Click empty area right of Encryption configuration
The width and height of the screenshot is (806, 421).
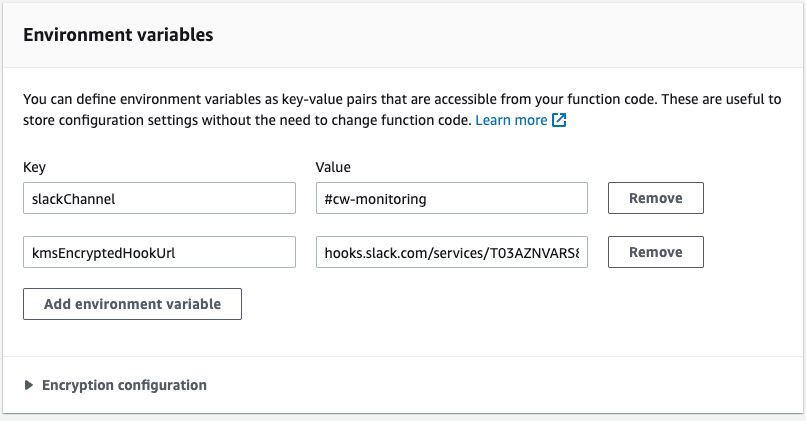click(x=500, y=385)
